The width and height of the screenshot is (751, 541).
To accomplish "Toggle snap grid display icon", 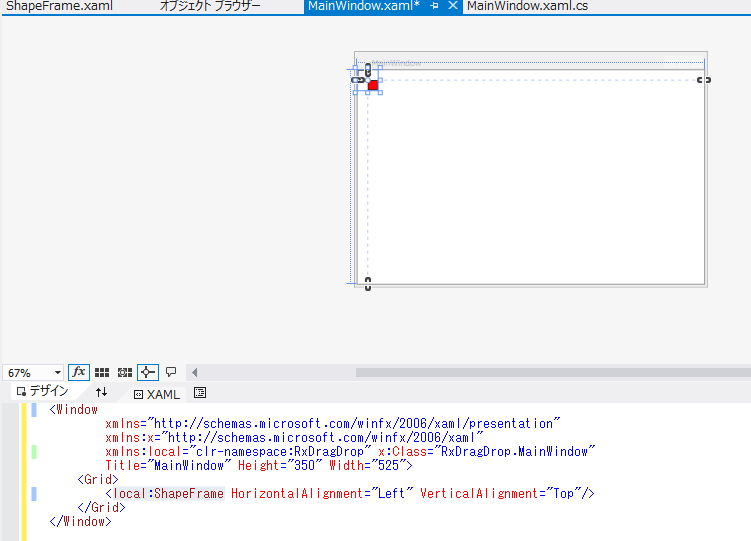I will pos(102,372).
